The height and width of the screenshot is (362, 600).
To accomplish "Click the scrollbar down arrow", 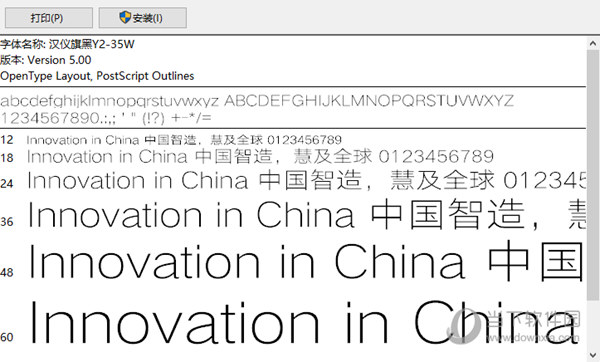I will coord(593,355).
